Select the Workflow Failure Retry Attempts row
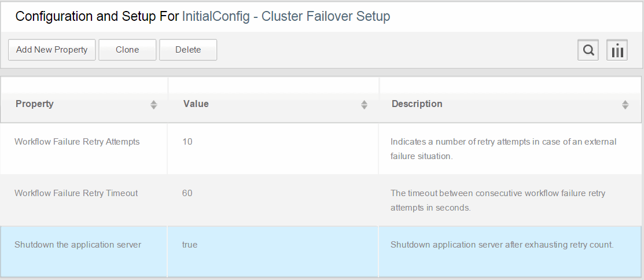 coord(321,148)
